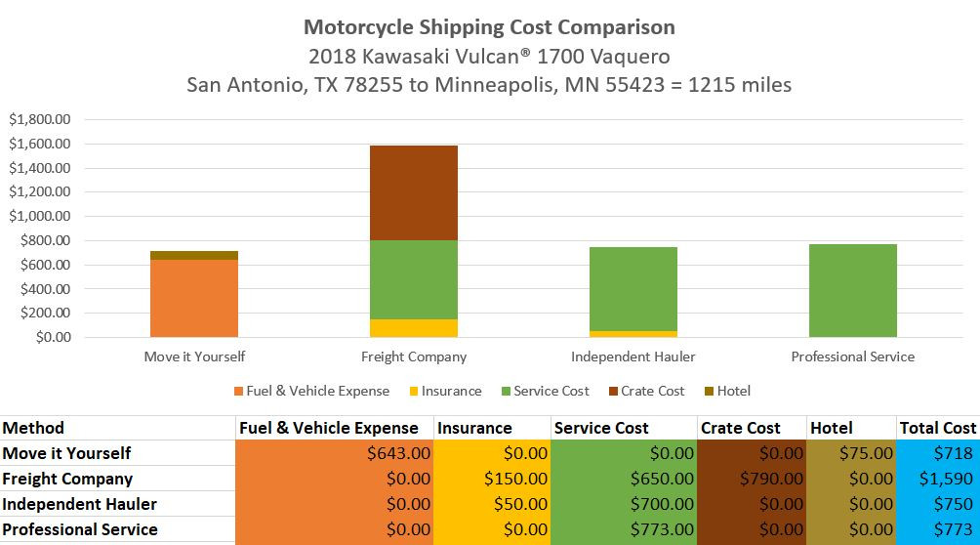Select the 'Insurance' legend label
Screen dimensions: 980x545
pos(451,391)
